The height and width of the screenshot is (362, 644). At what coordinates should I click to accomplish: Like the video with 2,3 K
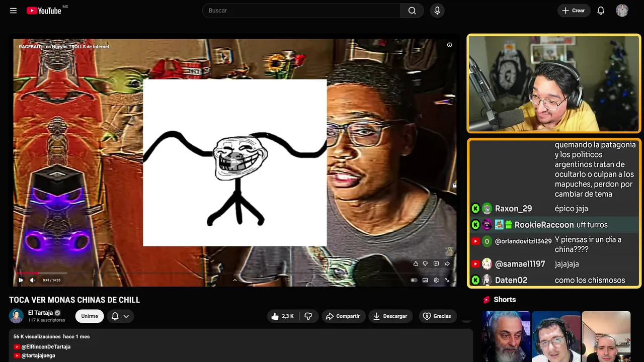(283, 316)
